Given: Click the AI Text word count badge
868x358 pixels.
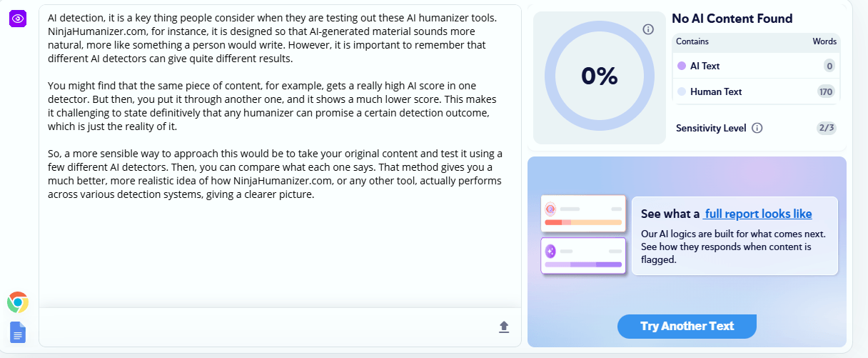Looking at the screenshot, I should [829, 66].
